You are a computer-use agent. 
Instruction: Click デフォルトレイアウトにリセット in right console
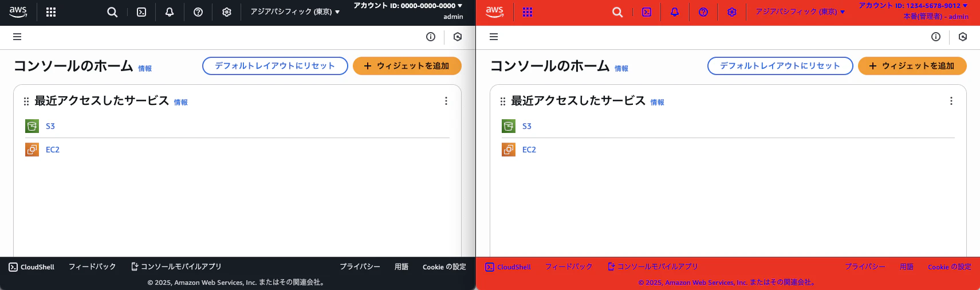780,66
